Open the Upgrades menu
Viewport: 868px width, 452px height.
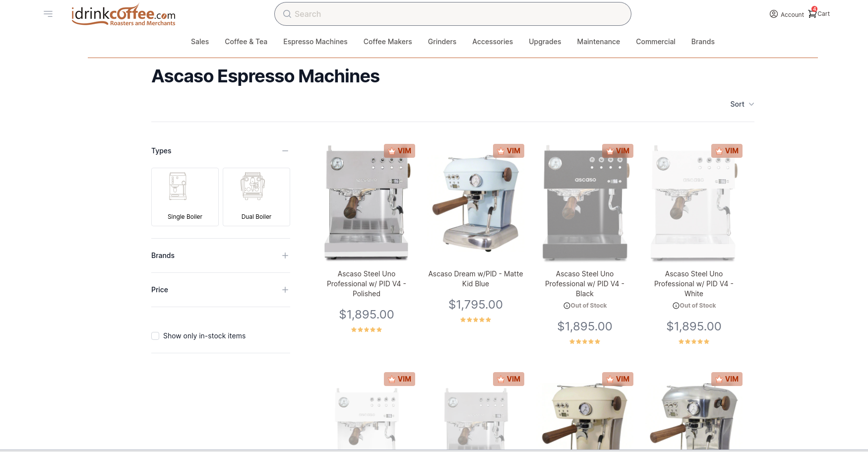[x=545, y=42]
